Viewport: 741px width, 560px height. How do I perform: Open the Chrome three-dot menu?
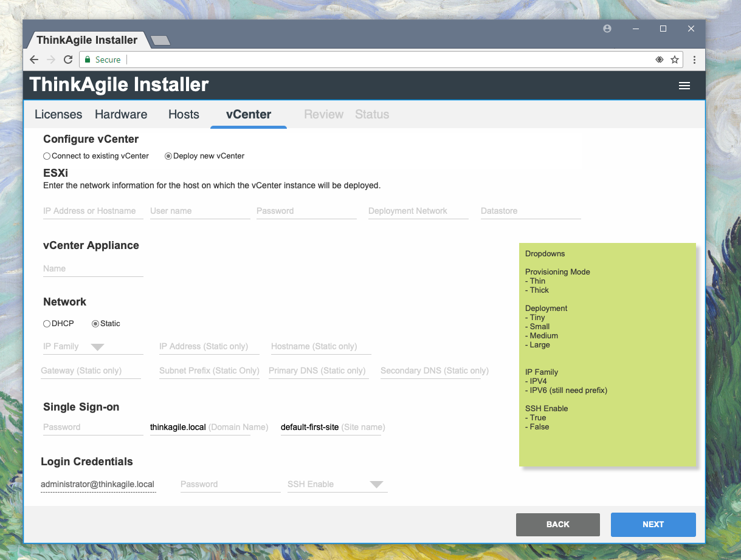pyautogui.click(x=694, y=60)
